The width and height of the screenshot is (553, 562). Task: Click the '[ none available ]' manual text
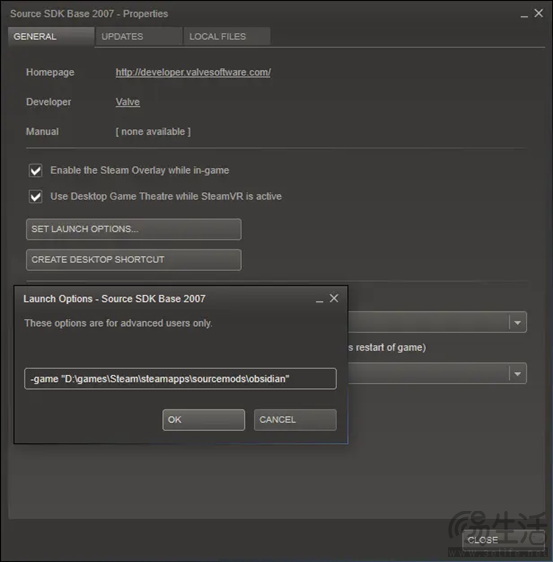(153, 132)
